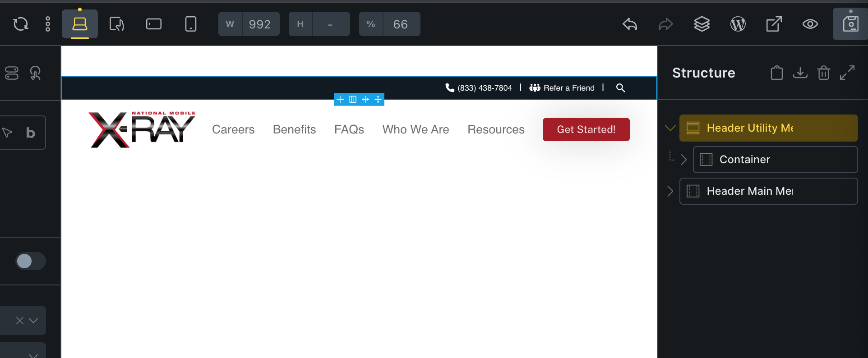Screen dimensions: 868x358
Task: Click the download icon in Structure panel
Action: (800, 73)
